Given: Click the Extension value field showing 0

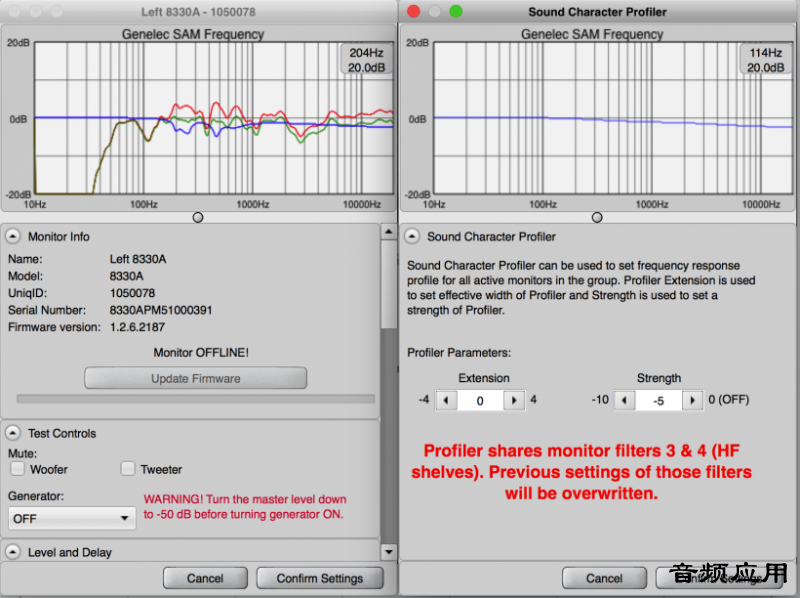Looking at the screenshot, I should (480, 401).
